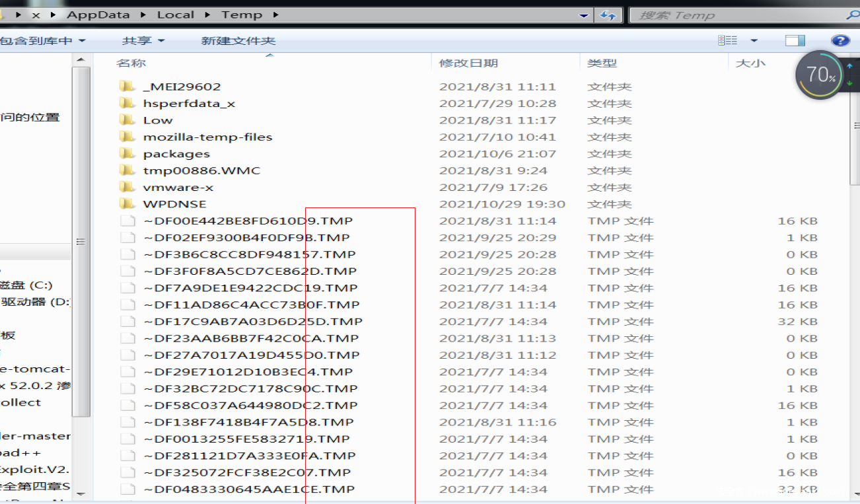Select the _MEI29602 folder icon
The height and width of the screenshot is (504, 860).
point(127,87)
